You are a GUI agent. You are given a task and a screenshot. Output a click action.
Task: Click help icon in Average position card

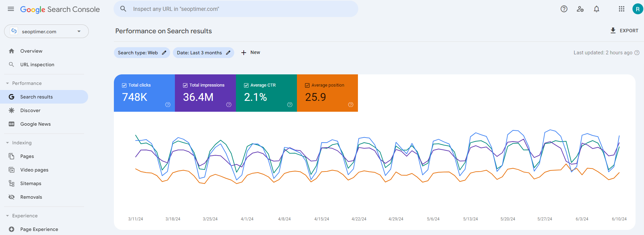(x=351, y=105)
